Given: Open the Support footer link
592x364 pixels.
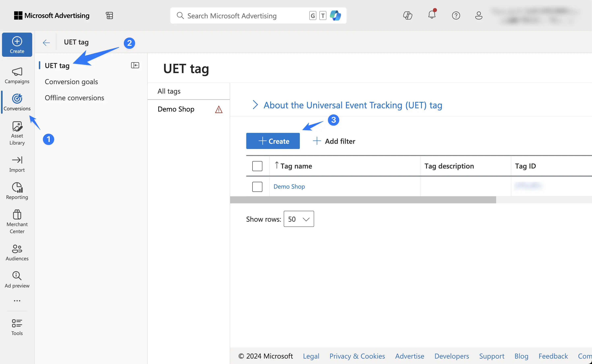Looking at the screenshot, I should point(491,356).
